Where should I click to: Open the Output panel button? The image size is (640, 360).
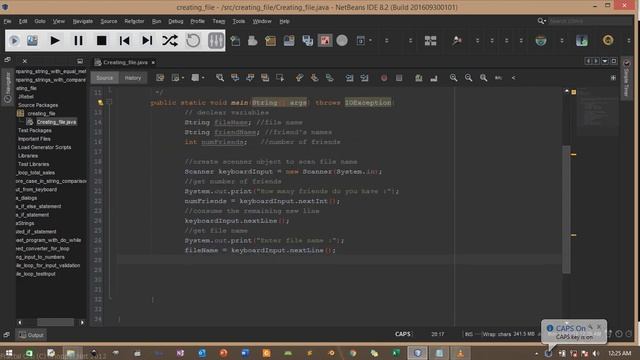tap(31, 335)
